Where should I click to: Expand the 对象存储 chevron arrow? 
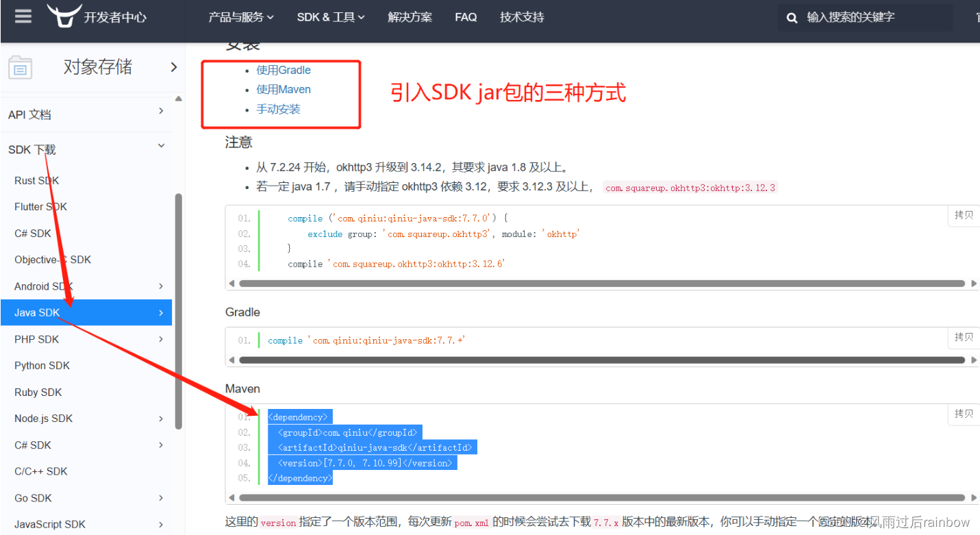tap(173, 67)
